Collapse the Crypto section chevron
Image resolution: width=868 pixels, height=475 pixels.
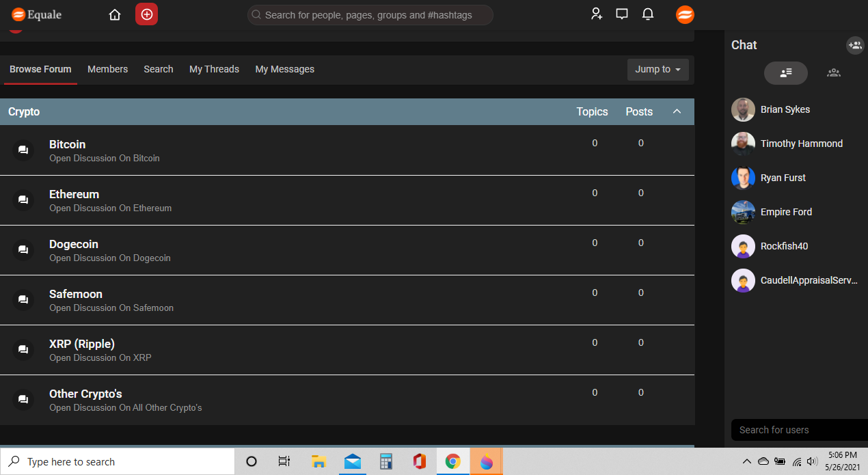tap(677, 111)
